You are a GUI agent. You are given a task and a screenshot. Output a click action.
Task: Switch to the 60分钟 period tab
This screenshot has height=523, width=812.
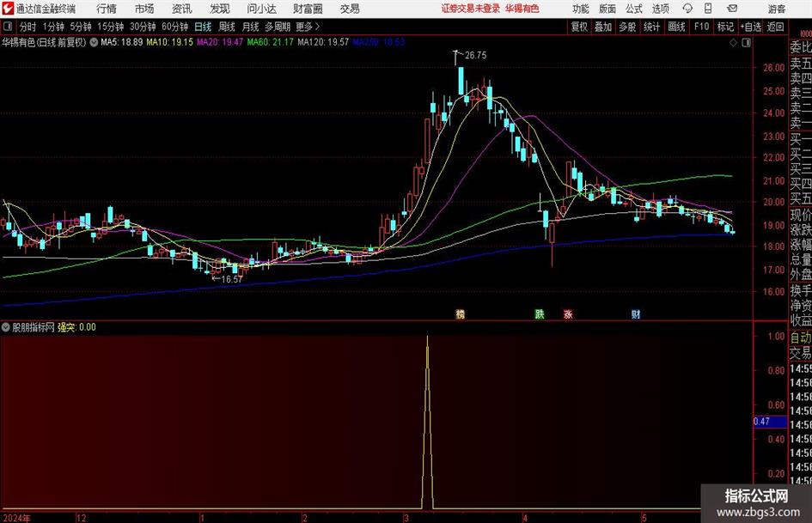tap(174, 27)
